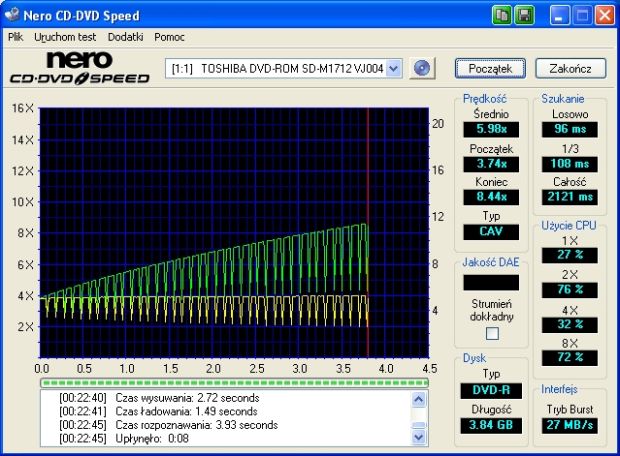The height and width of the screenshot is (456, 620).
Task: Click the empty Jakość DAE value box
Action: click(x=491, y=283)
